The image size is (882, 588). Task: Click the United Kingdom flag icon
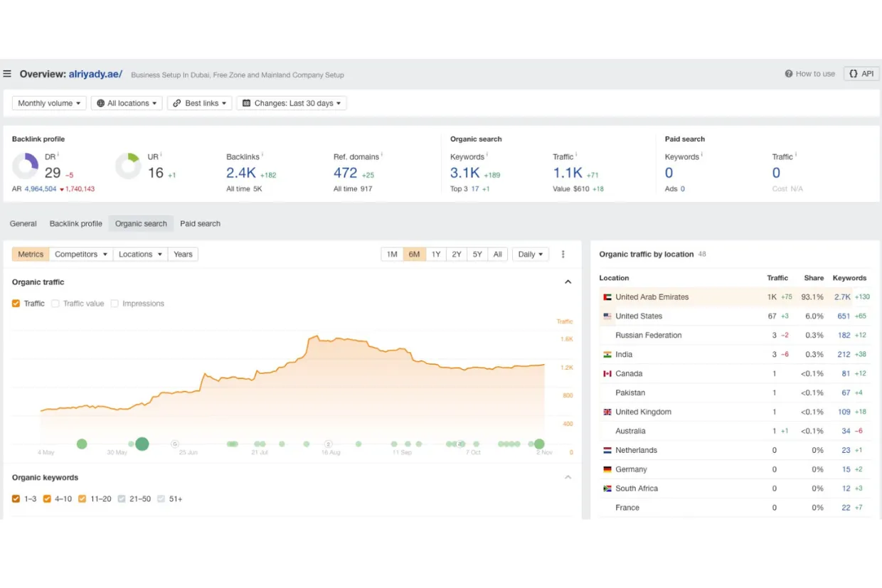pos(607,412)
